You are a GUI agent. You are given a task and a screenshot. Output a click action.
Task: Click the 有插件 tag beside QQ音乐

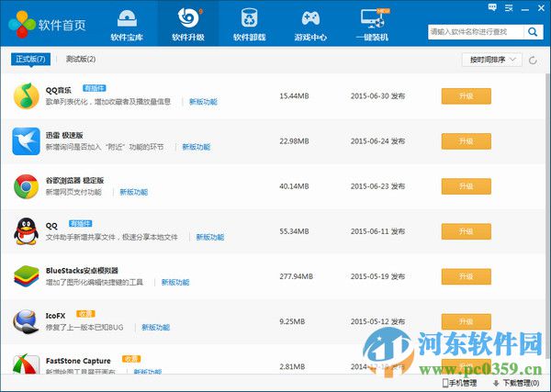point(95,88)
